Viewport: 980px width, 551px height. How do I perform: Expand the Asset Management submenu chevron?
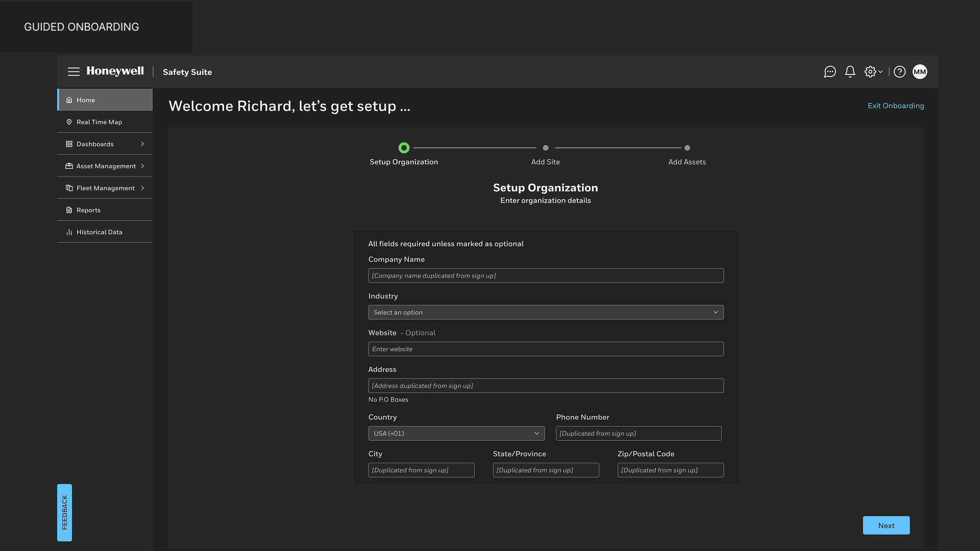pos(142,166)
